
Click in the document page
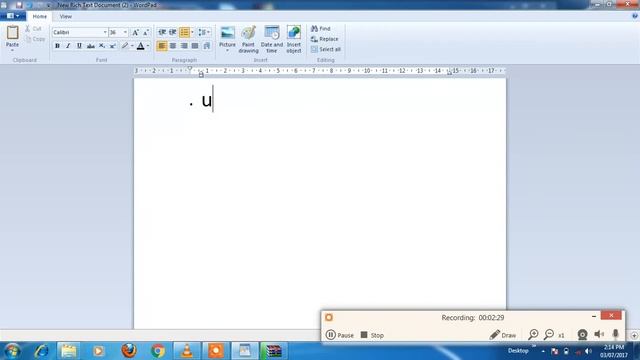pyautogui.click(x=320, y=204)
